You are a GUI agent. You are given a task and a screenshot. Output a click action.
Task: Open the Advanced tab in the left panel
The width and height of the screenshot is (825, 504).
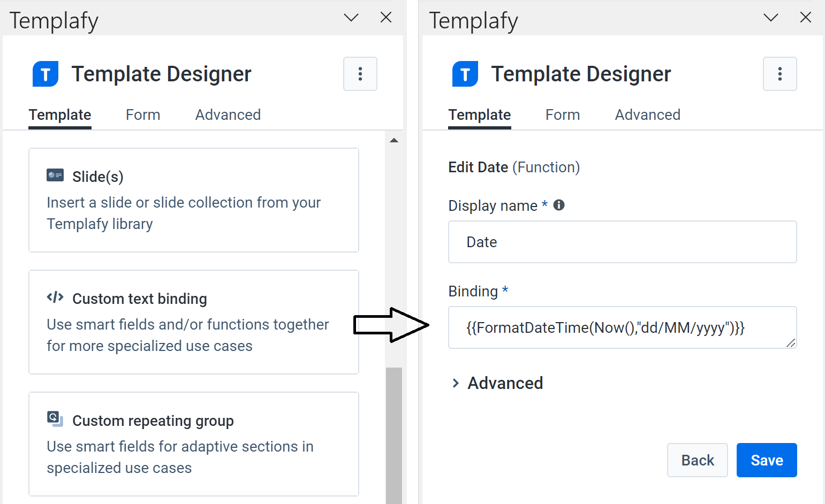(x=228, y=114)
